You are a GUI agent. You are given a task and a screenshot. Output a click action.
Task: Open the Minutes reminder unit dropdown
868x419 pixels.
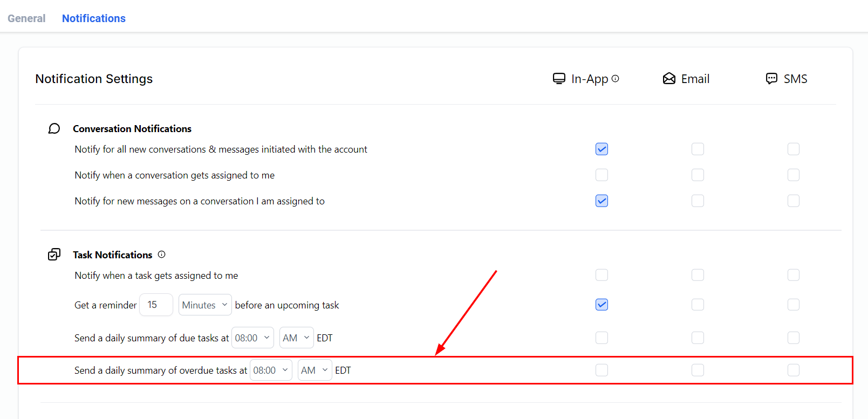205,305
